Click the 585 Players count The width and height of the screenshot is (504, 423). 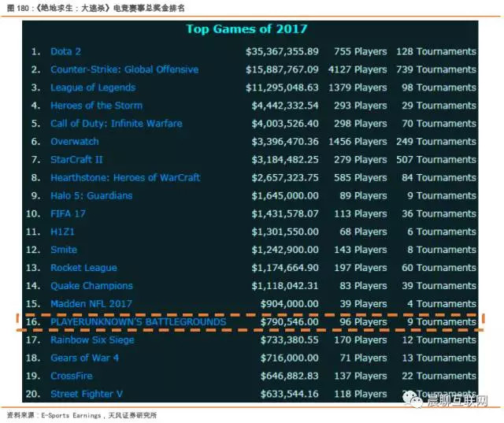(361, 177)
